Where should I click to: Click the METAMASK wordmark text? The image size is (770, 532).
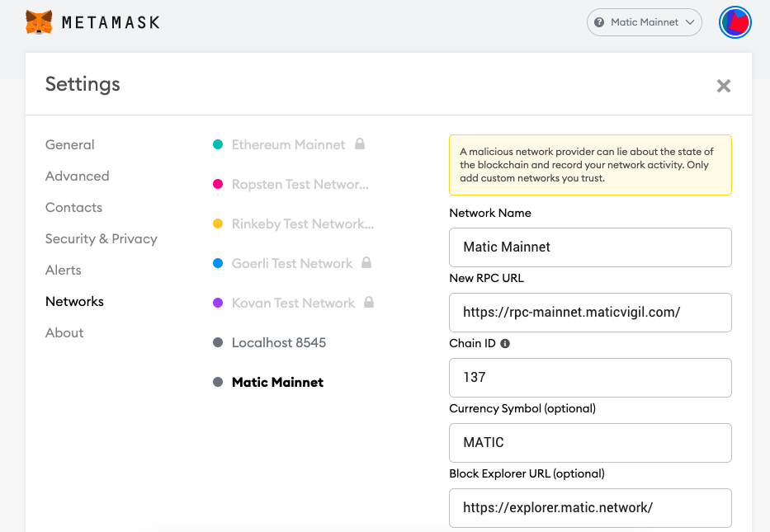point(111,22)
